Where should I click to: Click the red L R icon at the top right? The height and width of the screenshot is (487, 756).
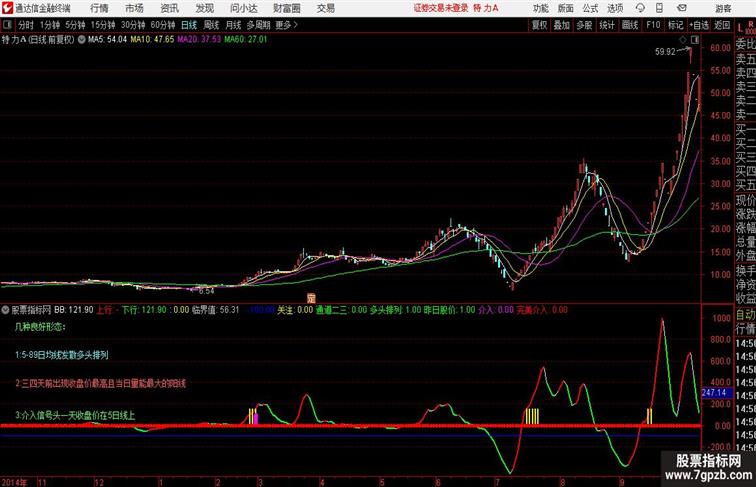[746, 27]
